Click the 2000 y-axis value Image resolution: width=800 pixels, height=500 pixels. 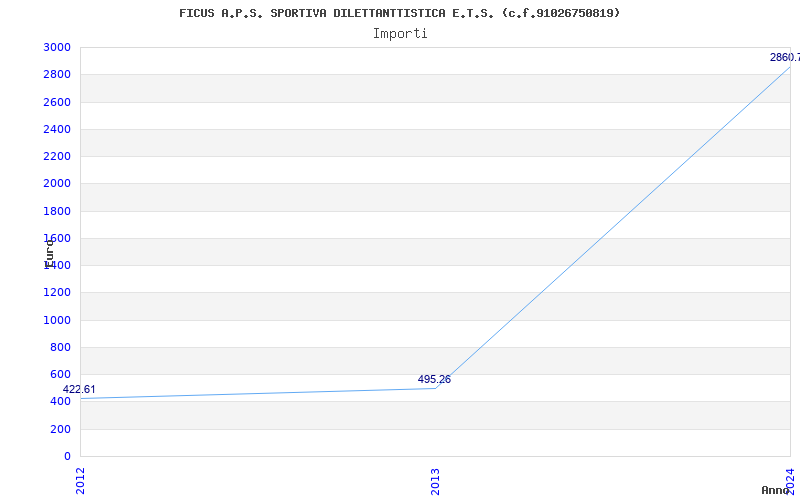[x=57, y=184]
